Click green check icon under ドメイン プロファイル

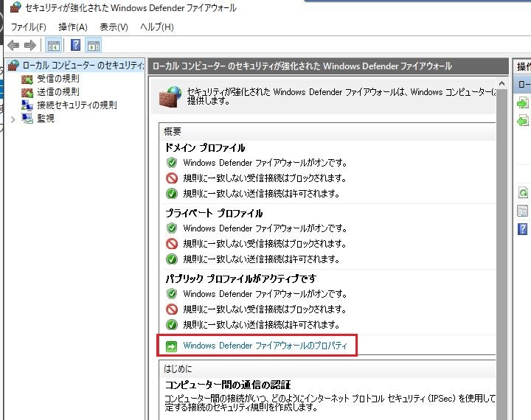172,194
